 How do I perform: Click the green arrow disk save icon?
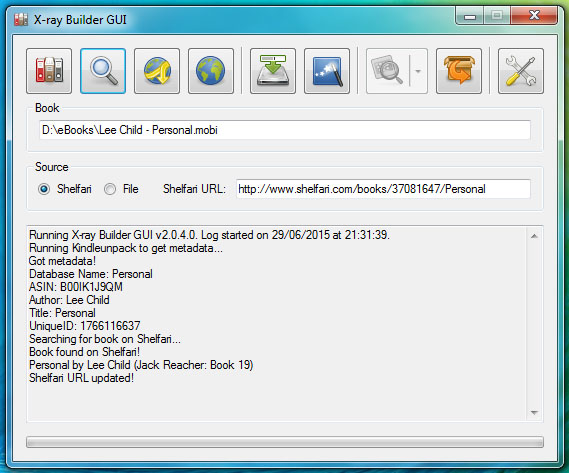[273, 71]
